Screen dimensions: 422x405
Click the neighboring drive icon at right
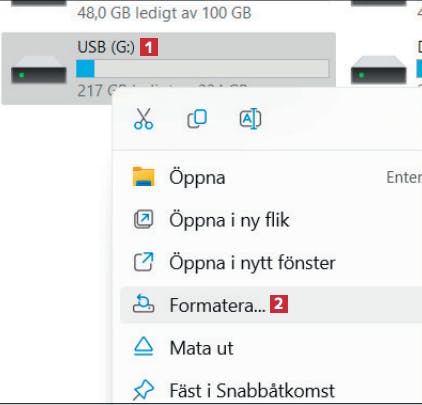click(x=379, y=70)
